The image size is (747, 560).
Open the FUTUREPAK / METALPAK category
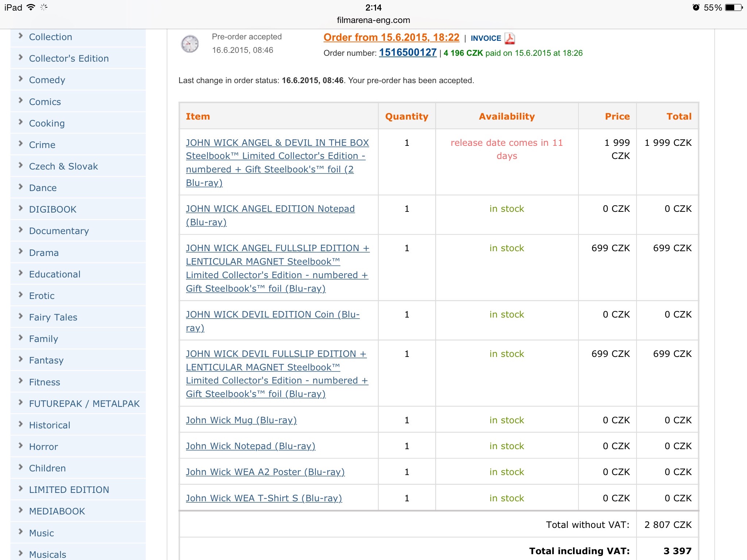[x=84, y=404]
